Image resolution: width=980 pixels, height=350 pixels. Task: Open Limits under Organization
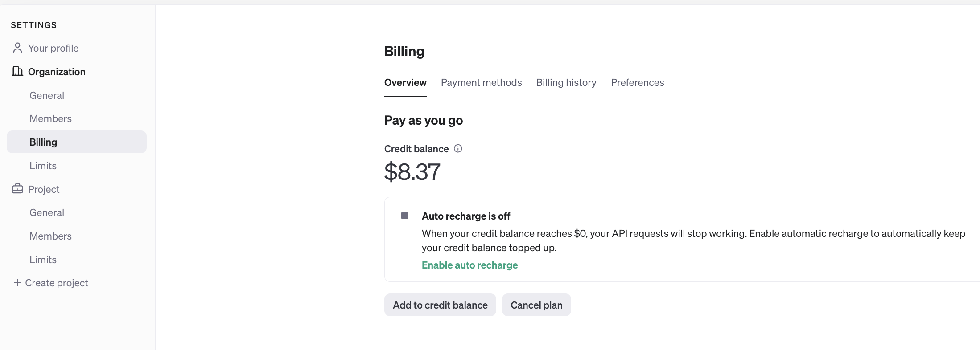pos(43,166)
